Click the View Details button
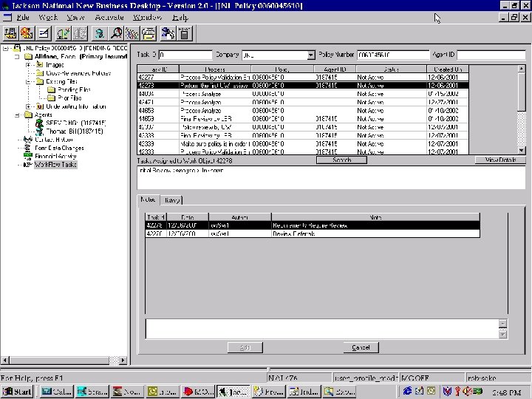 [500, 160]
